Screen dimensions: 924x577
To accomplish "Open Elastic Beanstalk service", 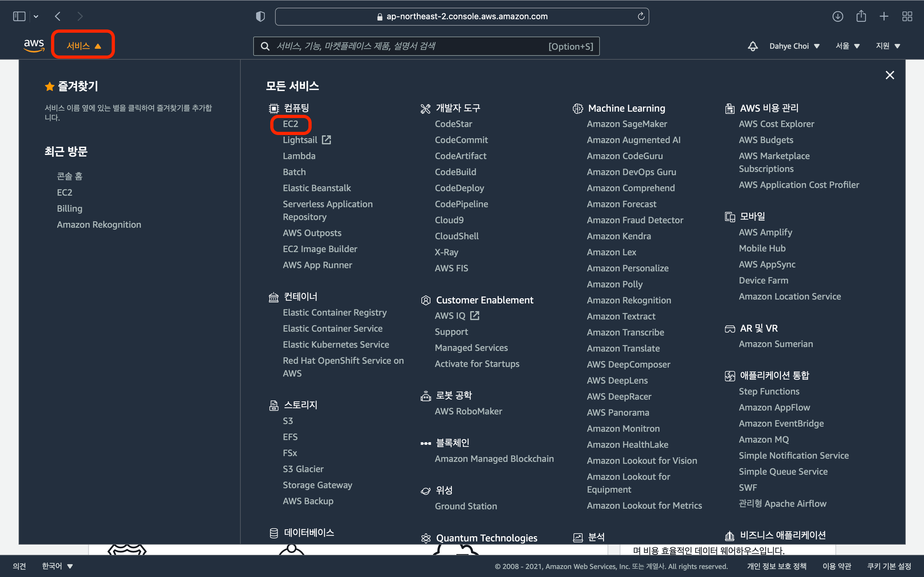I will click(316, 188).
